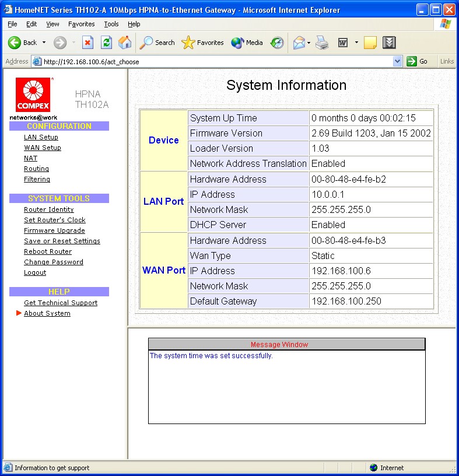Click the Internet zone globe icon
Viewport: 459px width, 476px height.
click(x=373, y=467)
